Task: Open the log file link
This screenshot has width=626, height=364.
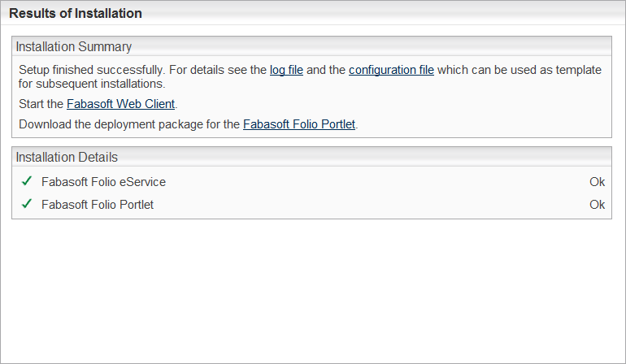Action: point(286,70)
